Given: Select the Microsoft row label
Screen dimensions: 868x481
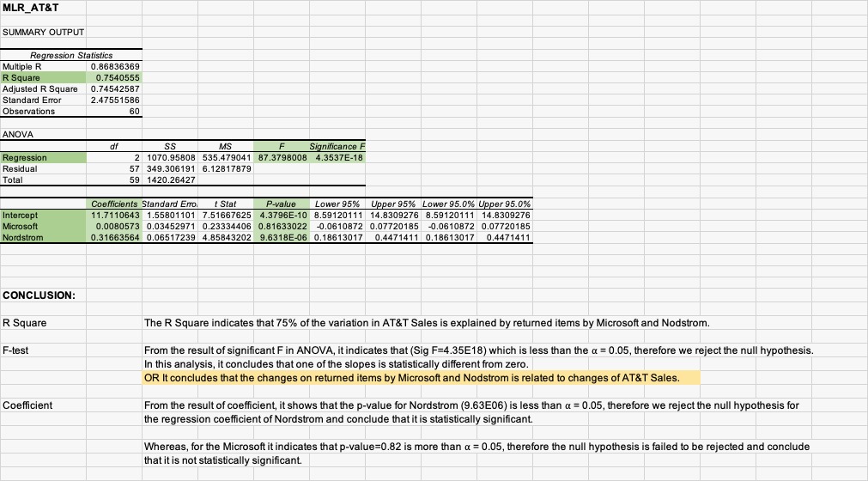Looking at the screenshot, I should coord(43,227).
